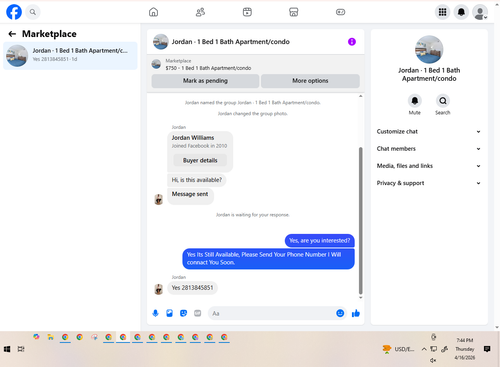
Task: Click the voice clip microphone icon
Action: pyautogui.click(x=155, y=313)
